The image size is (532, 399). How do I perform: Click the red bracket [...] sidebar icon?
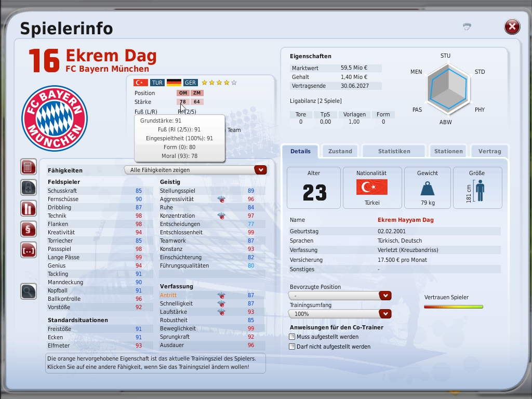[x=29, y=250]
